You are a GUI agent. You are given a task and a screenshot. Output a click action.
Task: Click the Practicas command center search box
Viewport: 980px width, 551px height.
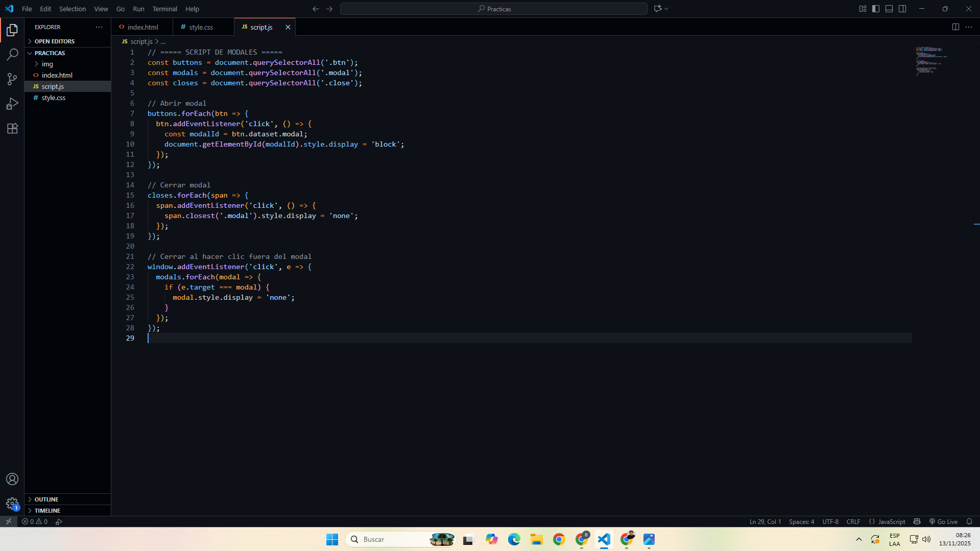pos(493,9)
